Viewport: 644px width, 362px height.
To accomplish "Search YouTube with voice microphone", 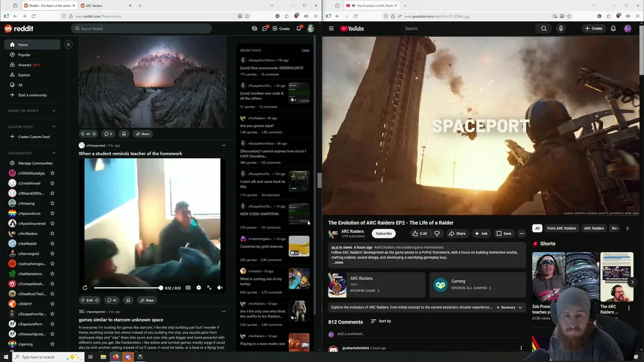I will [561, 29].
